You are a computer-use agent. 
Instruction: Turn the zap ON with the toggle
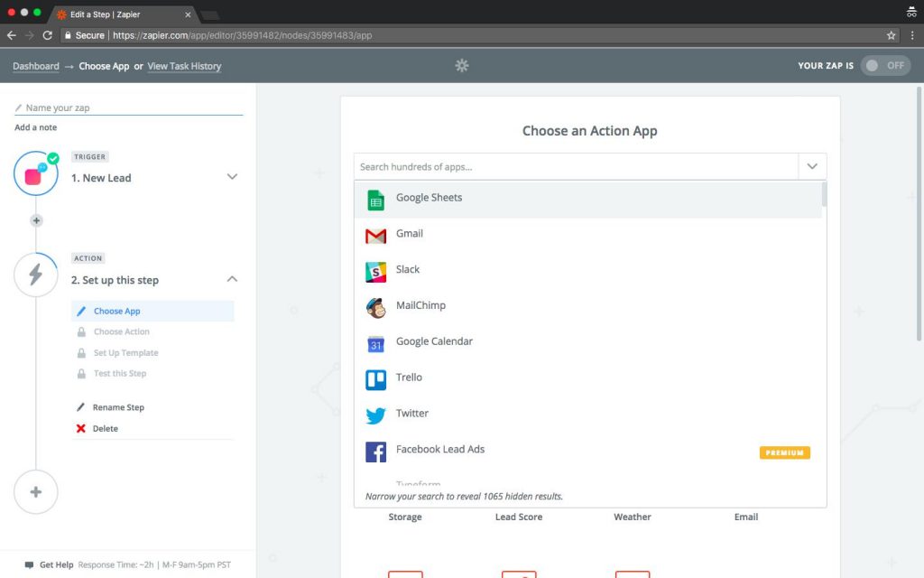coord(885,65)
